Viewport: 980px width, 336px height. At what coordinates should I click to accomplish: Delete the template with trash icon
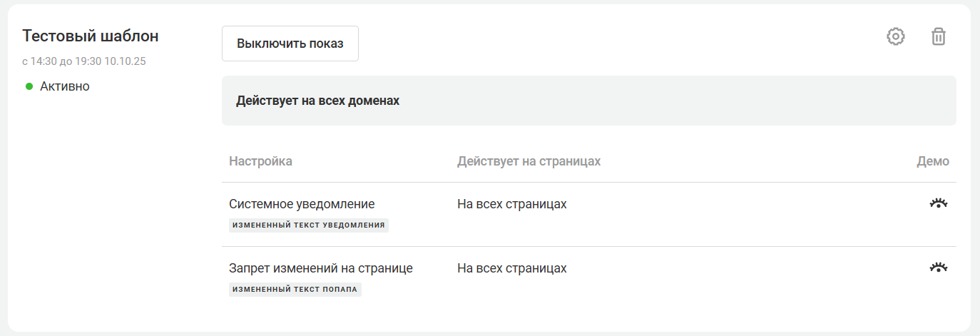(939, 37)
